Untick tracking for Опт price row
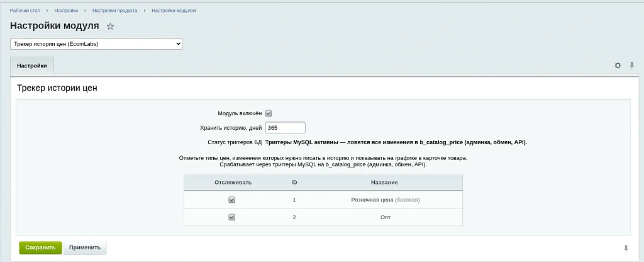Image resolution: width=644 pixels, height=262 pixels. pyautogui.click(x=231, y=217)
